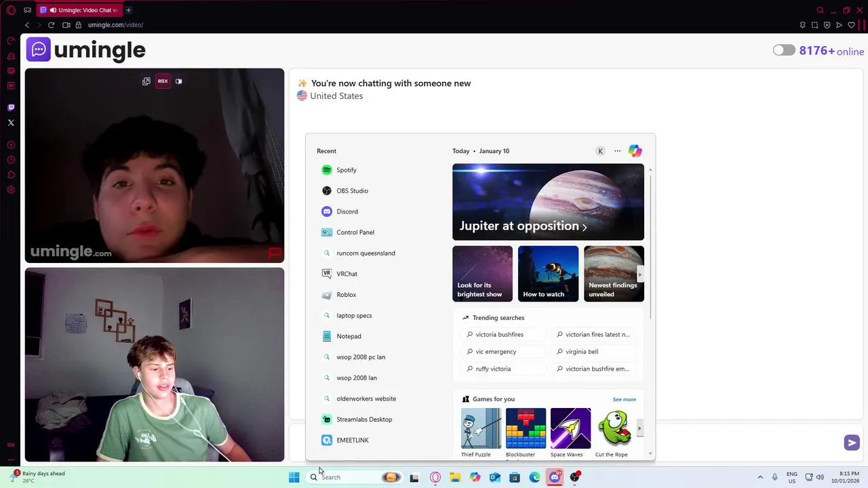
Task: Open the How to watch card
Action: tap(548, 274)
